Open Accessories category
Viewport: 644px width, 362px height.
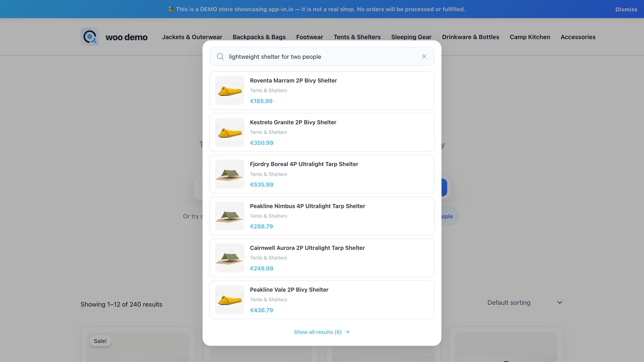point(578,37)
